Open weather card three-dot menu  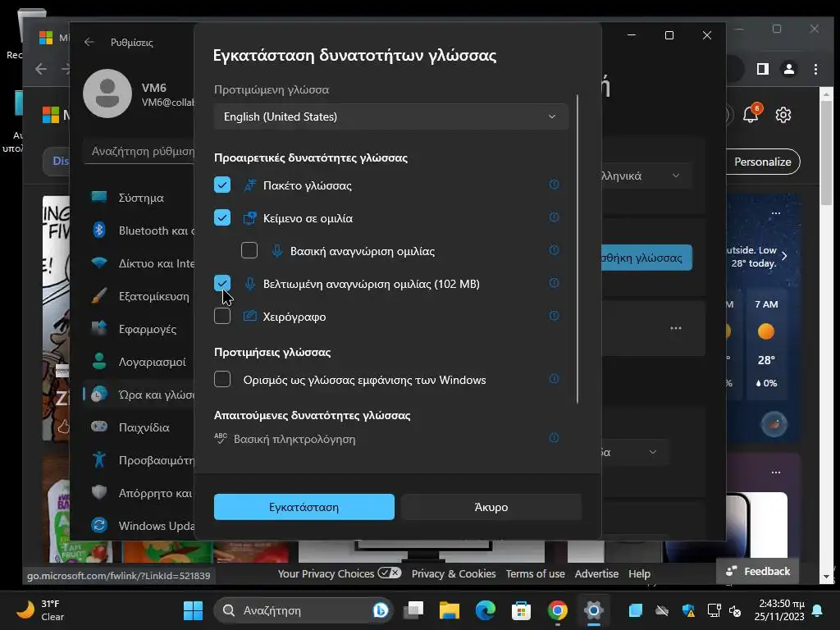[776, 213]
